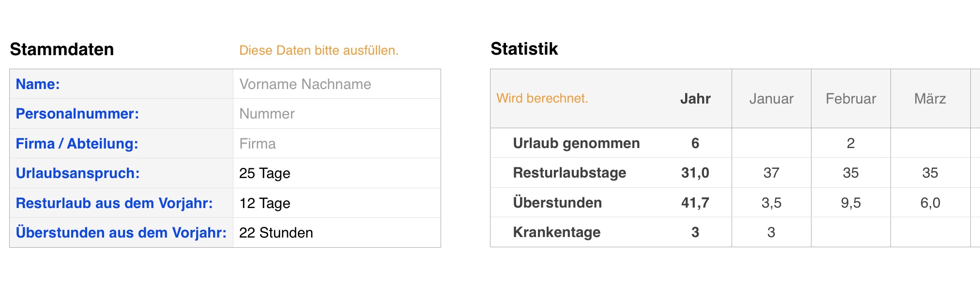This screenshot has width=980, height=299.
Task: Click the 'Stammdaten' table title
Action: [62, 49]
